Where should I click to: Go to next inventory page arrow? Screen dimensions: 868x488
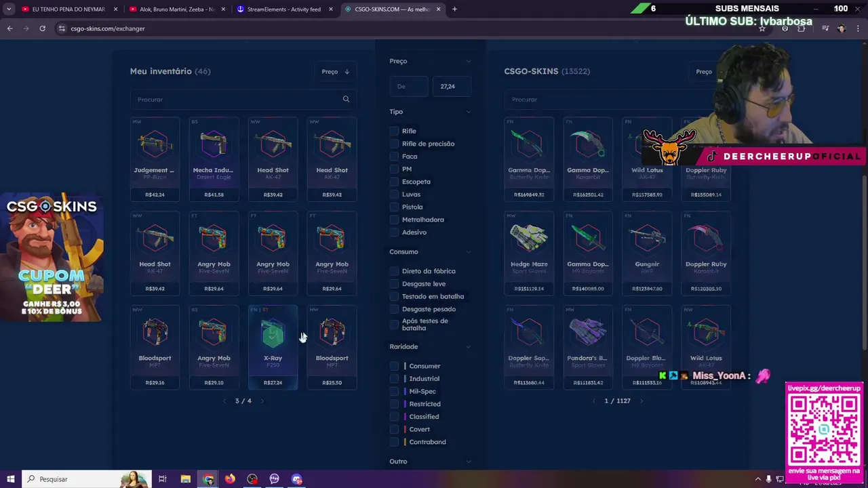click(x=262, y=401)
